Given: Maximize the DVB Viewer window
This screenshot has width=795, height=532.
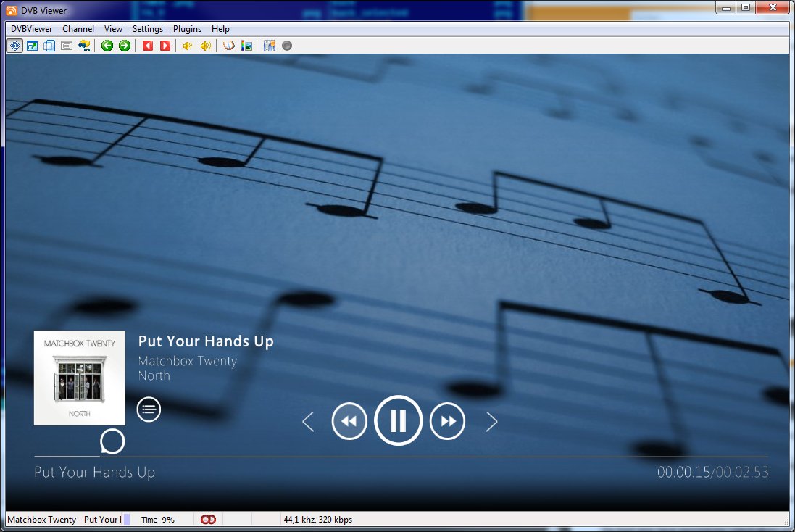Looking at the screenshot, I should pyautogui.click(x=746, y=7).
